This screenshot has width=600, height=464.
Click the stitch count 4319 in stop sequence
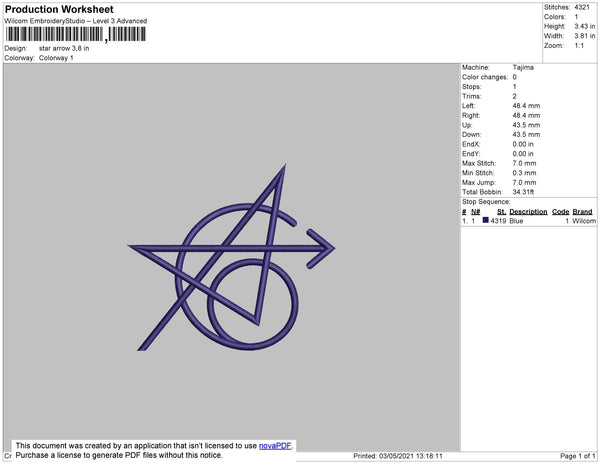point(498,221)
